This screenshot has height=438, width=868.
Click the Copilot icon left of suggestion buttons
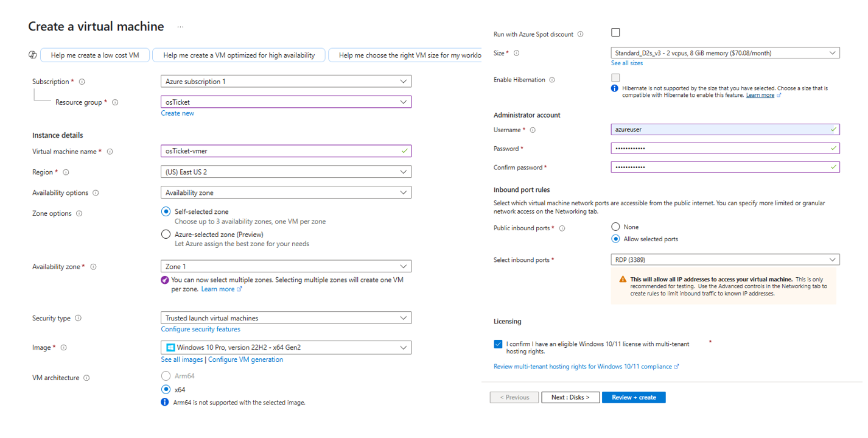pyautogui.click(x=33, y=55)
